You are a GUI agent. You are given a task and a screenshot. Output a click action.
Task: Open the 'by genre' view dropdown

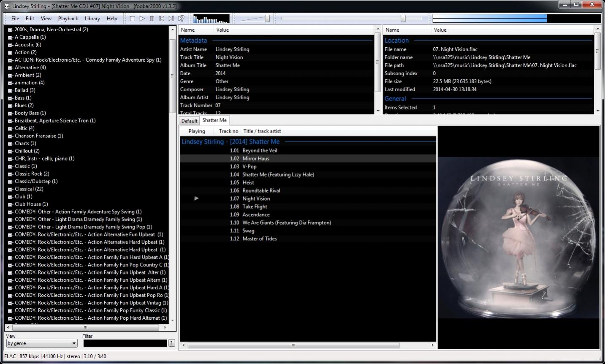[42, 343]
